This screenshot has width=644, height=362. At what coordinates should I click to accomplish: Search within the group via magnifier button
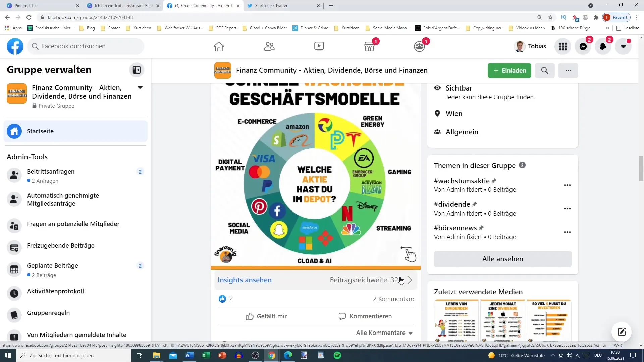pos(545,70)
